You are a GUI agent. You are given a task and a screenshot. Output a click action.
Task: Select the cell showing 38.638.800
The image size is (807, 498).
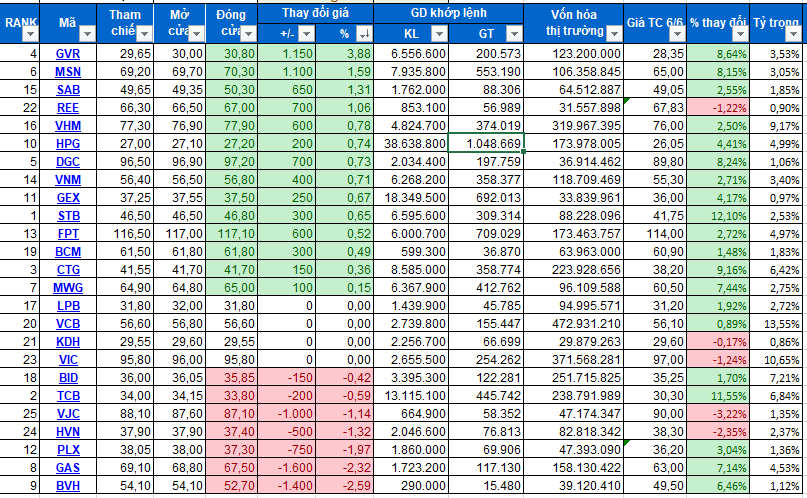411,144
